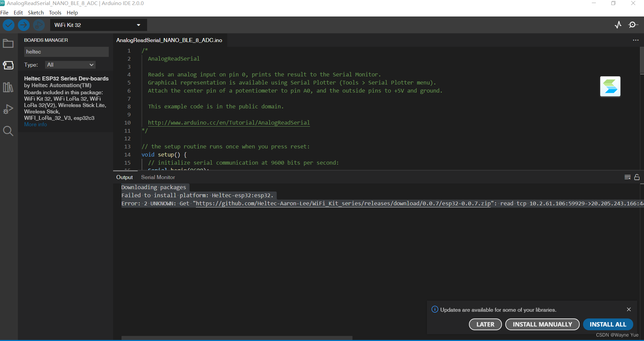
Task: Open the WiFi Kit 32 board selector dropdown
Action: pos(98,25)
